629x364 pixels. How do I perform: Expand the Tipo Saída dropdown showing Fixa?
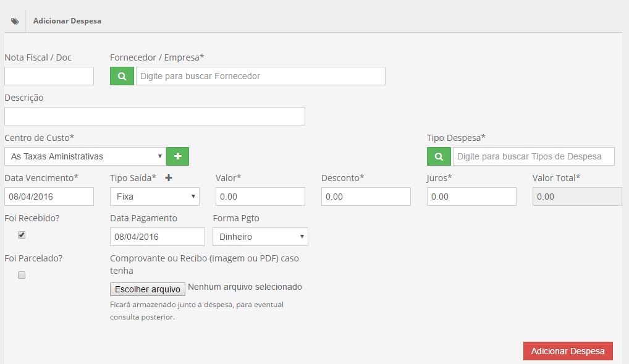pos(154,197)
